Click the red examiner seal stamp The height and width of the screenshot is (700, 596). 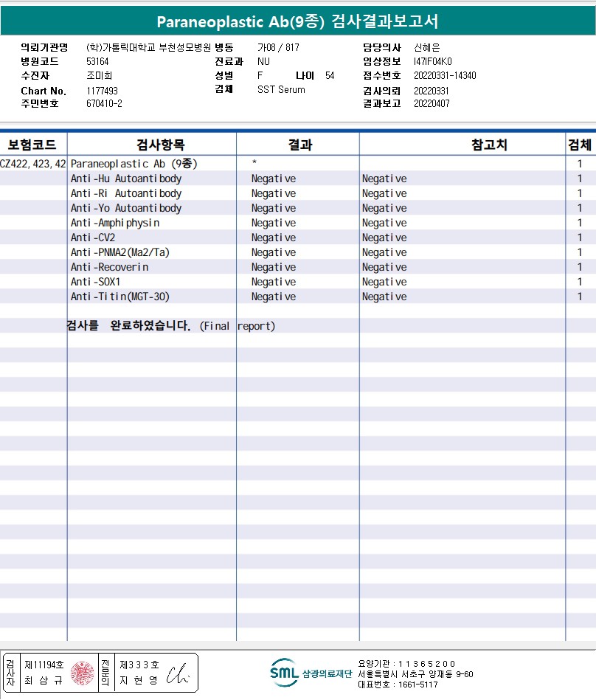click(83, 673)
